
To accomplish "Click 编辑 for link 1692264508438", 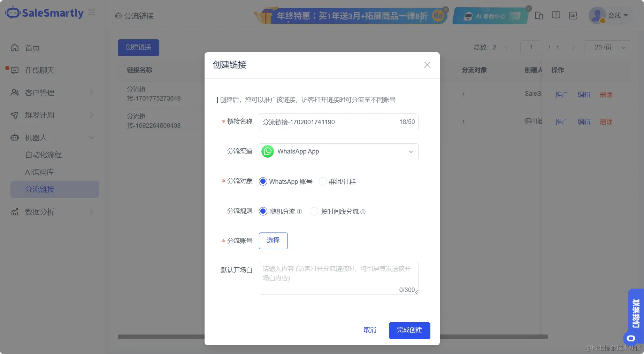I will pos(584,122).
